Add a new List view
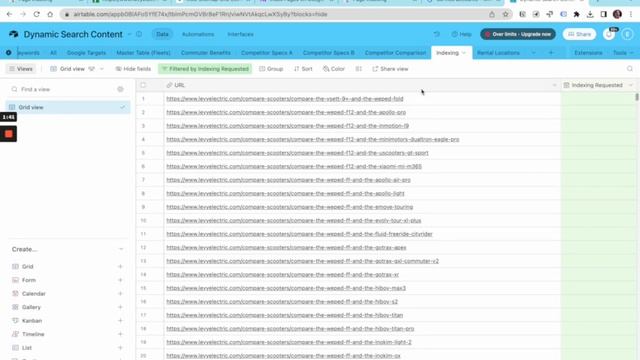640x360 pixels. pyautogui.click(x=120, y=348)
